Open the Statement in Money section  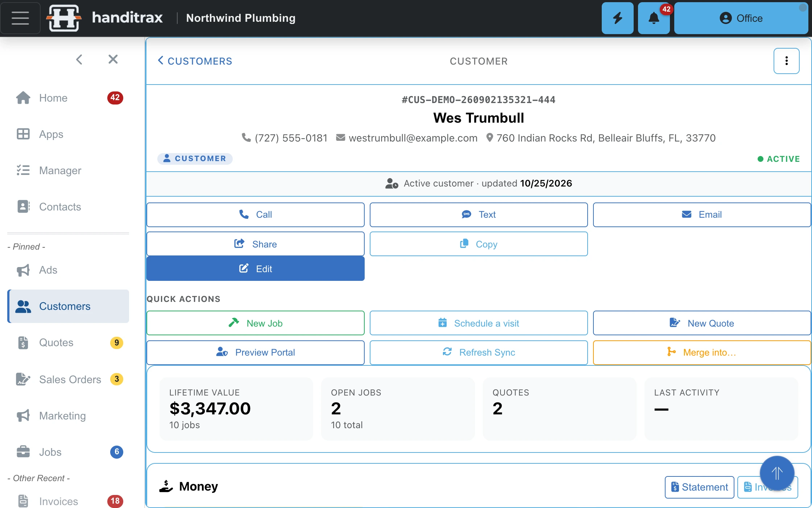700,487
